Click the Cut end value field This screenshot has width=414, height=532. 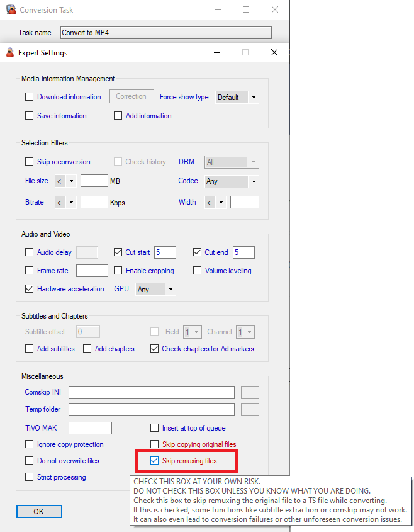click(243, 252)
